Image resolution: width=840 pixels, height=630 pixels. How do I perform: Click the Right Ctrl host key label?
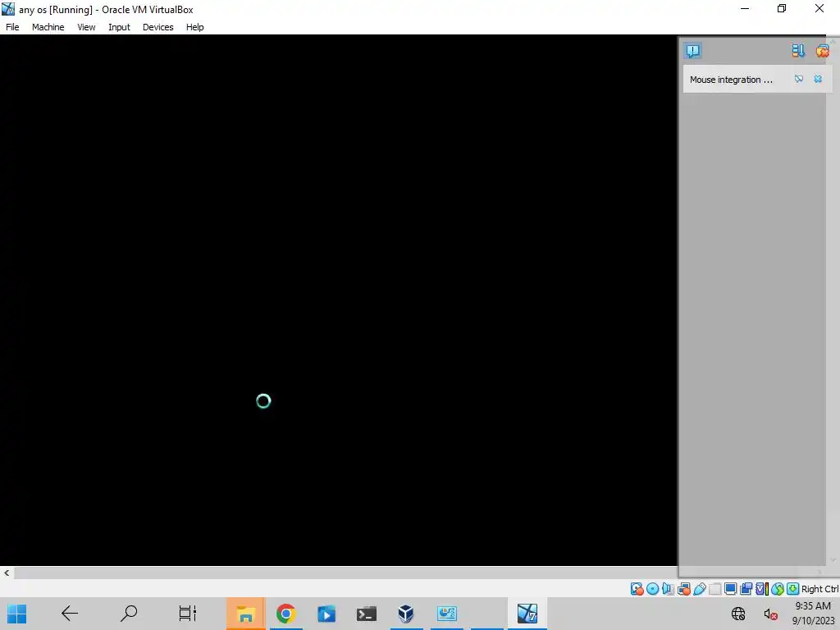[820, 589]
